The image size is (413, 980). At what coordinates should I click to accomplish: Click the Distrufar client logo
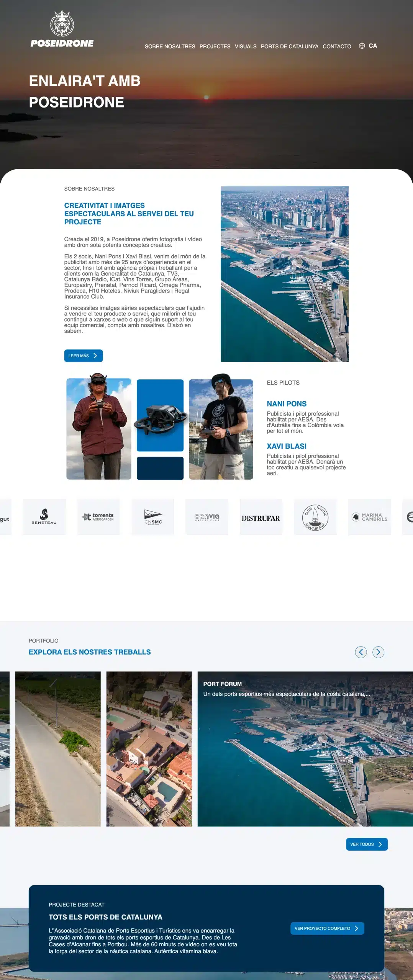tap(261, 517)
